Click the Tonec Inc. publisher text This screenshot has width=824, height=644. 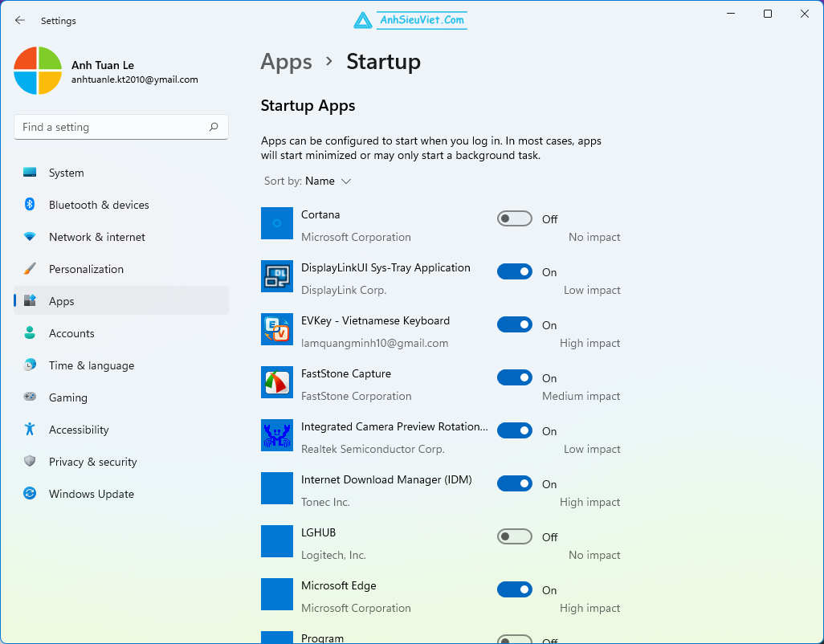tap(325, 502)
